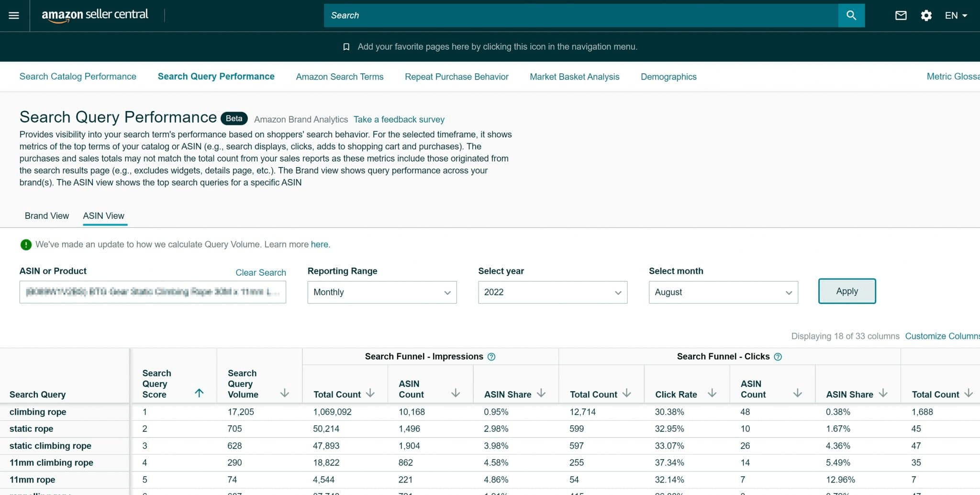The width and height of the screenshot is (980, 495).
Task: Click the sort arrow on ASIN Share column
Action: (542, 394)
